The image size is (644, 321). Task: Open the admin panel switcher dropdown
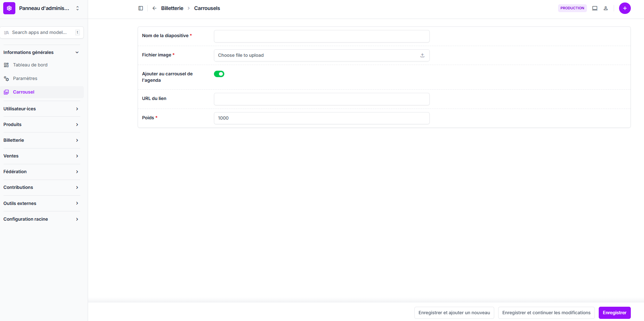pos(77,8)
